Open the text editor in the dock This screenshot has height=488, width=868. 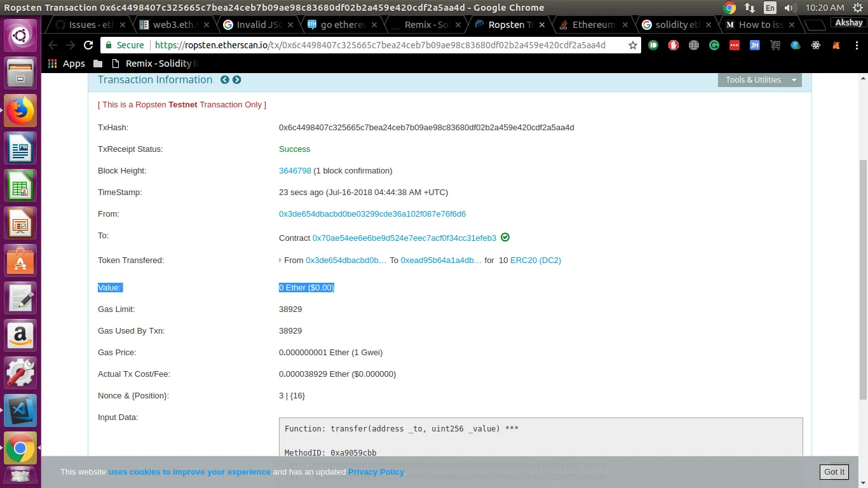[x=21, y=298]
